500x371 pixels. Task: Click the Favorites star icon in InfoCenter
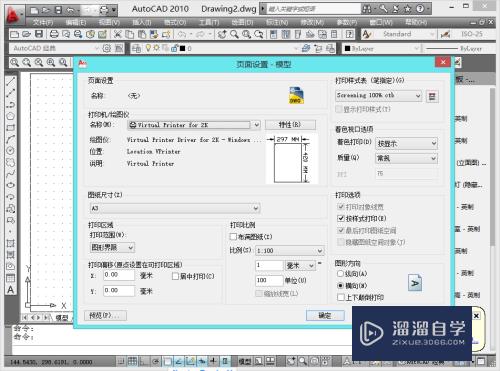407,9
